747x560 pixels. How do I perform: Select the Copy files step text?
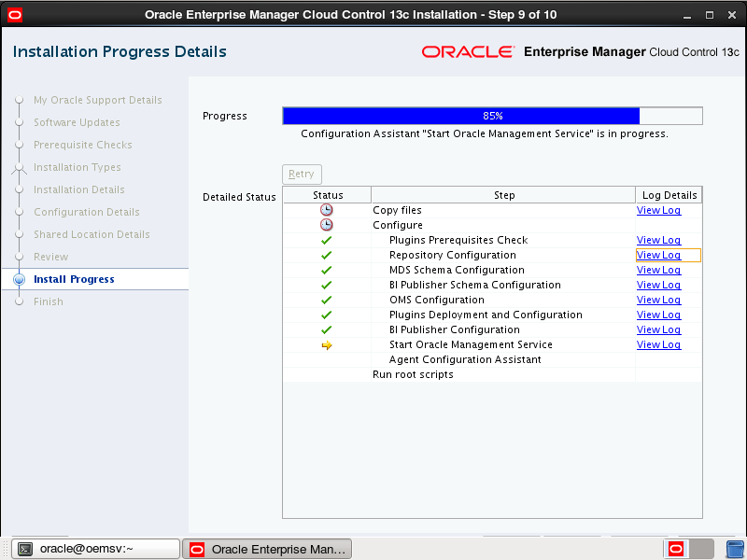click(x=397, y=210)
